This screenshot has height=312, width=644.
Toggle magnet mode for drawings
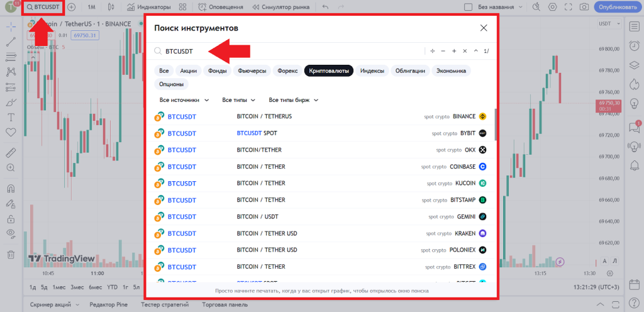coord(11,189)
